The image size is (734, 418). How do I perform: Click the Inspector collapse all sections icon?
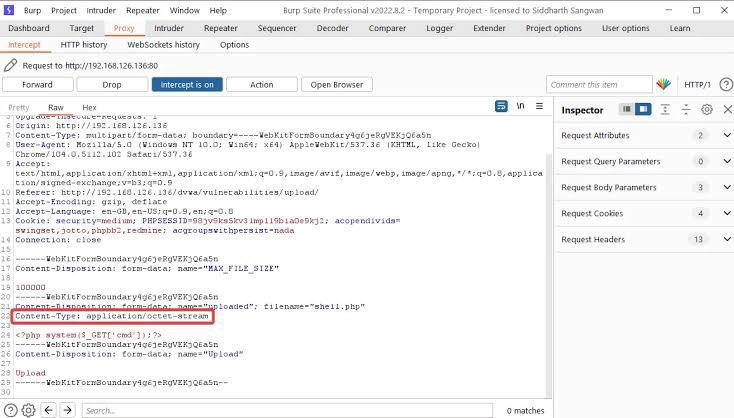pos(686,110)
